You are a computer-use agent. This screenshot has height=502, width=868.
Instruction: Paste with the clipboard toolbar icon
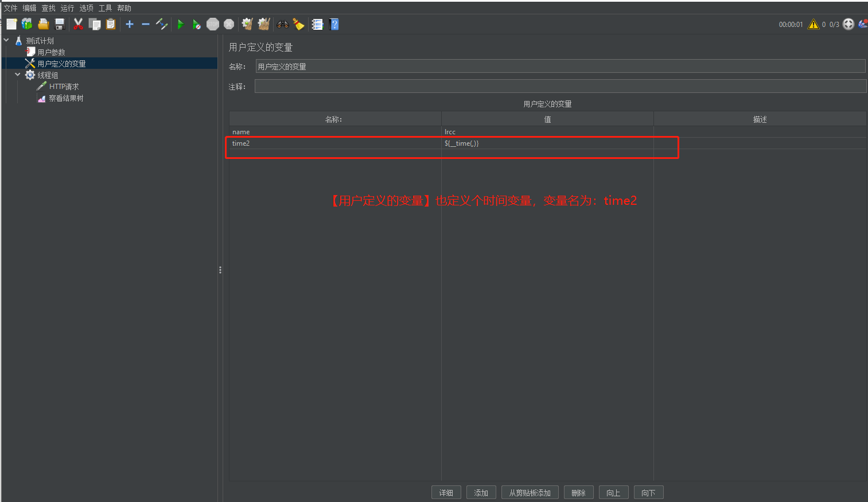click(x=111, y=24)
